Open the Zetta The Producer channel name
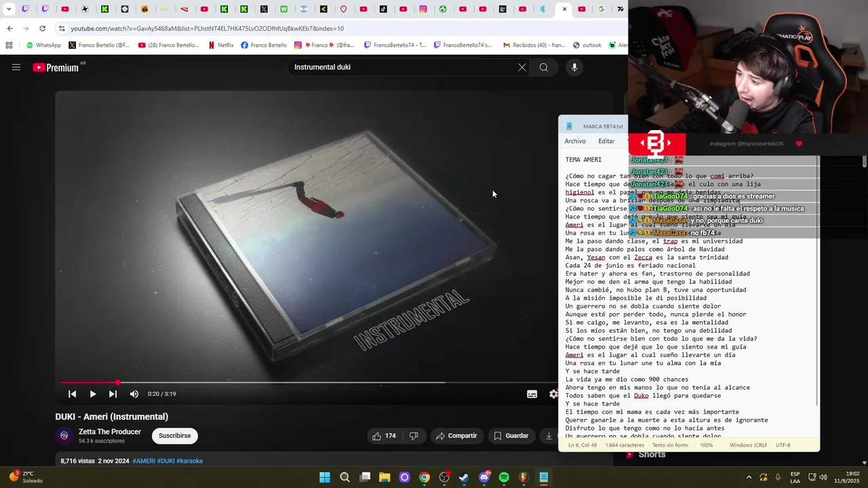This screenshot has width=868, height=488. click(110, 432)
